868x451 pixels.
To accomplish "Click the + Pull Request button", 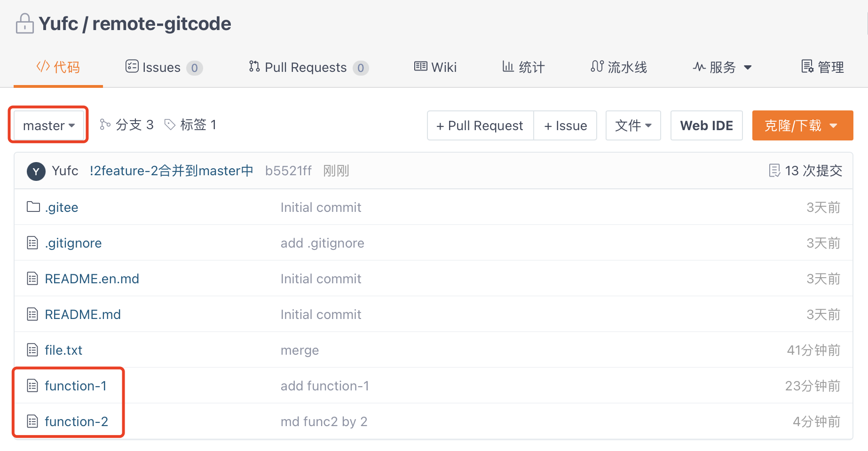I will click(480, 125).
